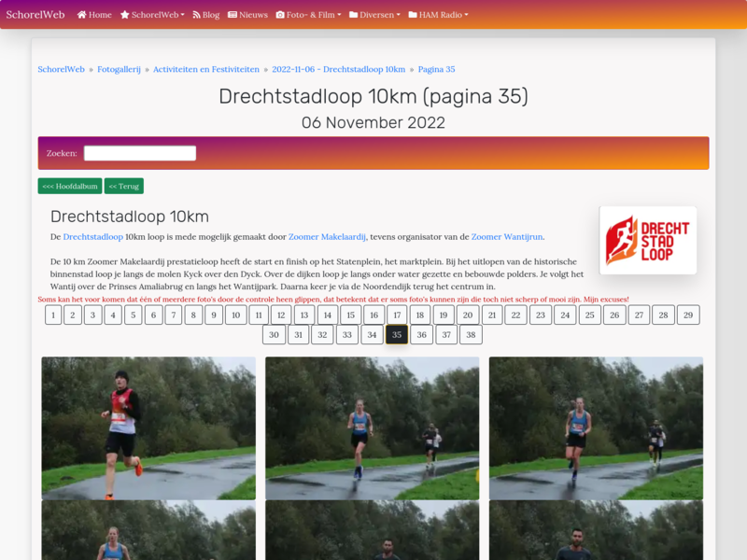The image size is (747, 560).
Task: Expand the SchorelWeb dropdown menu
Action: [152, 15]
